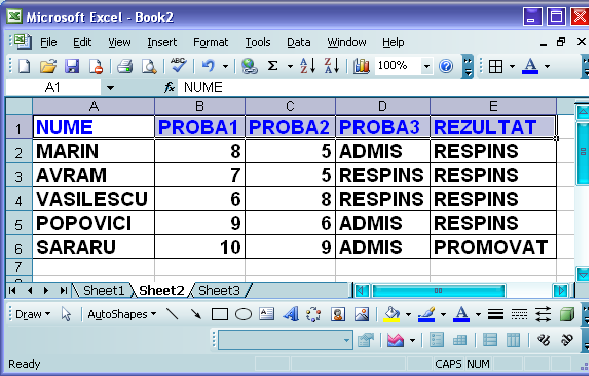Screen dimensions: 589x376
Task: Choose Line Style on Draw toolbar
Action: 495,314
